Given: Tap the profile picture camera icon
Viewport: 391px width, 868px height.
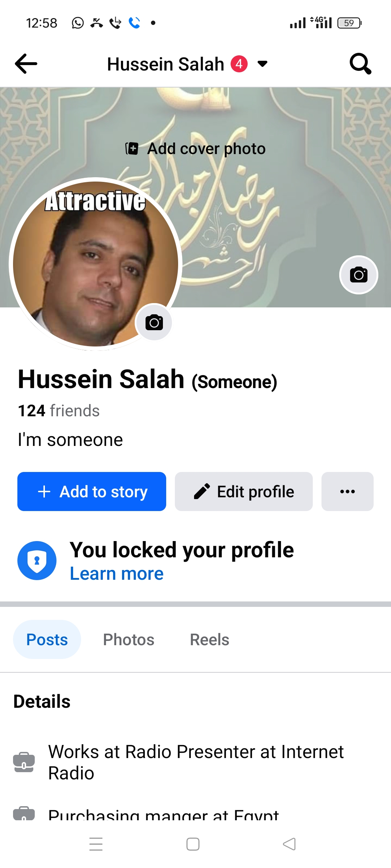Looking at the screenshot, I should click(x=154, y=322).
